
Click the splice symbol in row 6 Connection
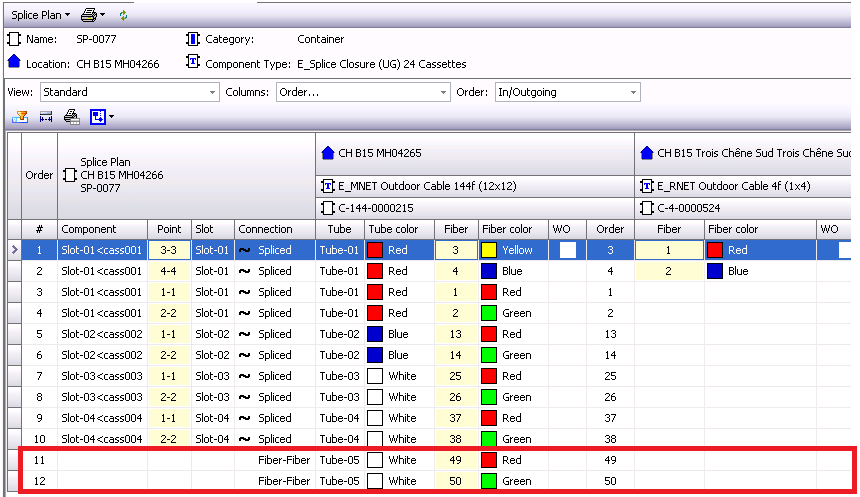tap(245, 355)
